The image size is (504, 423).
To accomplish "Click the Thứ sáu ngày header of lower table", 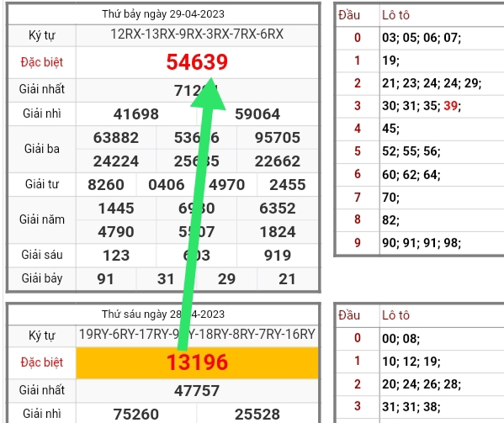I will (x=163, y=315).
